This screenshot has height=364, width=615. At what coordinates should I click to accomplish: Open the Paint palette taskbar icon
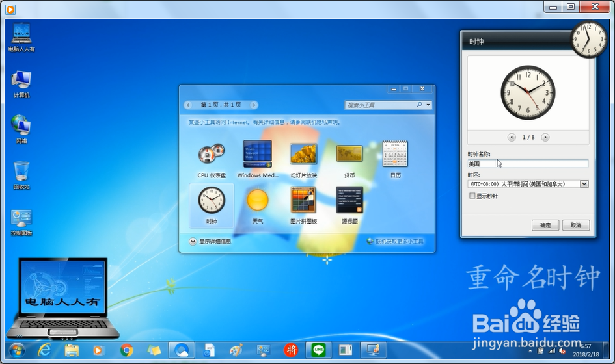(x=236, y=350)
